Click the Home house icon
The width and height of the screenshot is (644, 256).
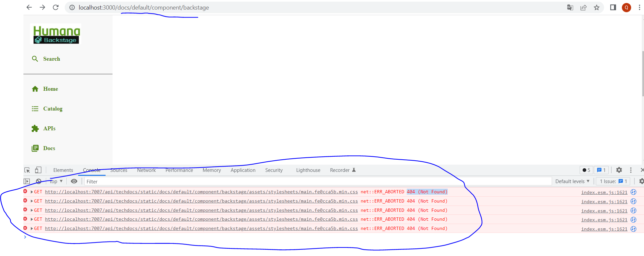[35, 89]
